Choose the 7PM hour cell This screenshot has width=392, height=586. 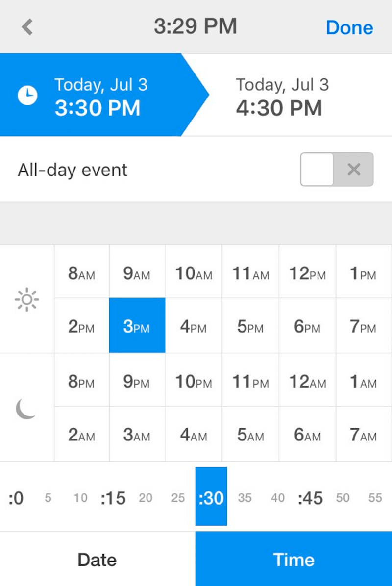pos(364,325)
